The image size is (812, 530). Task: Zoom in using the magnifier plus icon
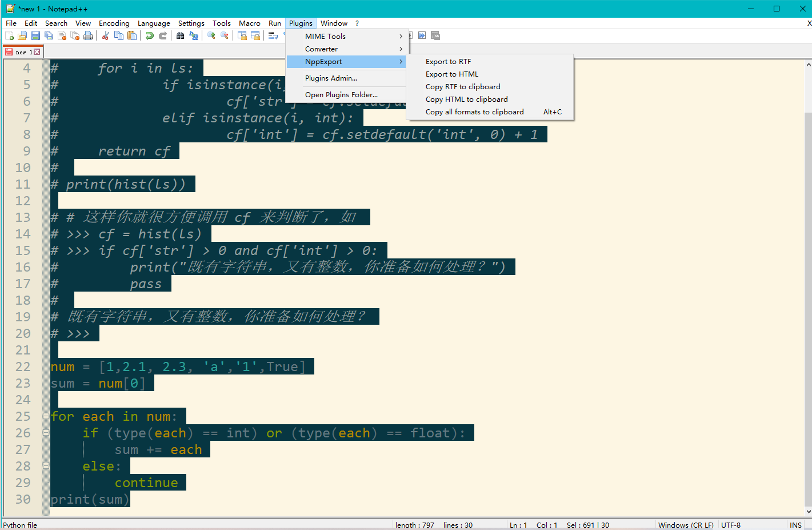coord(211,35)
